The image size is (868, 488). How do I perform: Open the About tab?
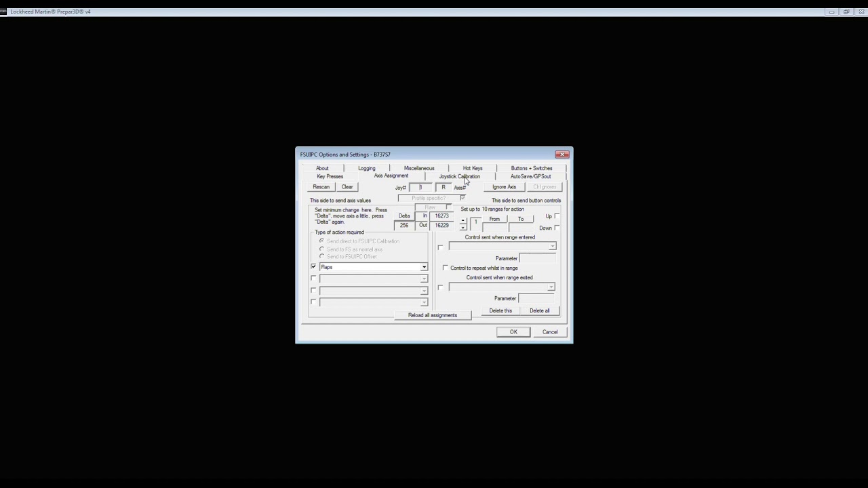pos(322,168)
